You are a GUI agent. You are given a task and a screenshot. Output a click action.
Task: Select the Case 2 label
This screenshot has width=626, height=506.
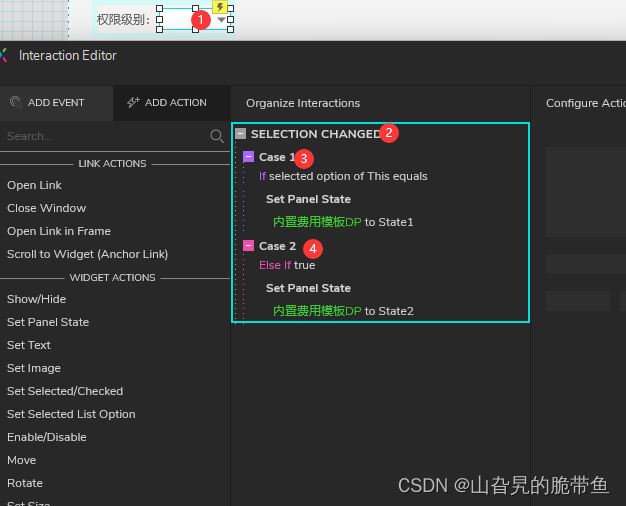click(277, 246)
